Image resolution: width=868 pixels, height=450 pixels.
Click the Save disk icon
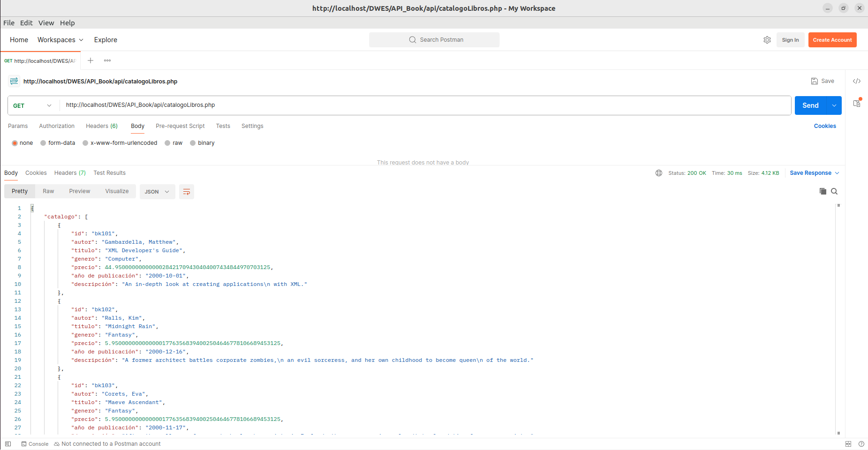(x=815, y=81)
